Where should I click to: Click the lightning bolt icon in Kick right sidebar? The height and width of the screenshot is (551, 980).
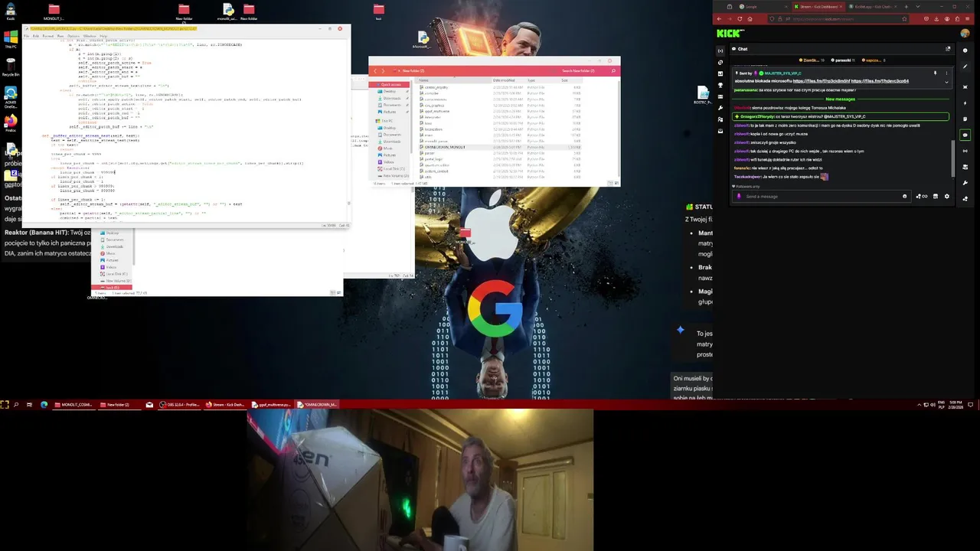point(965,103)
